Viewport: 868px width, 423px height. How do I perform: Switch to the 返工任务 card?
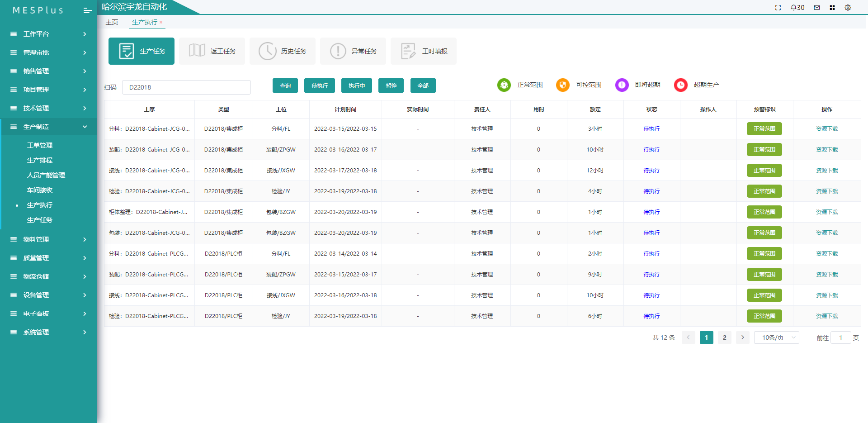212,51
